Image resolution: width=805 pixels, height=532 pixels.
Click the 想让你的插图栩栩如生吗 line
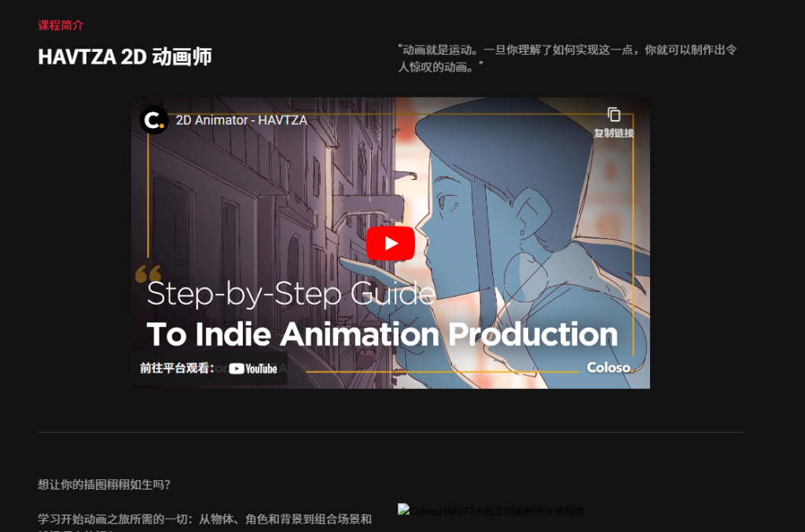tap(105, 484)
